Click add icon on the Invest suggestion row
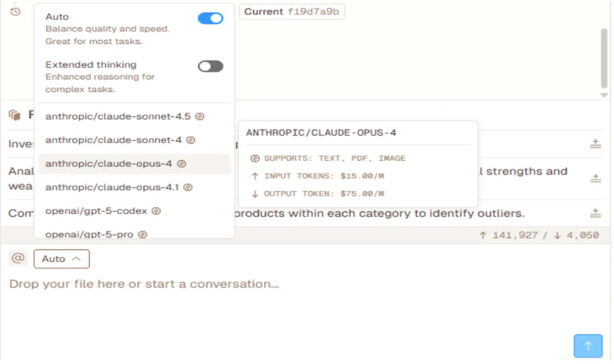 (x=595, y=144)
